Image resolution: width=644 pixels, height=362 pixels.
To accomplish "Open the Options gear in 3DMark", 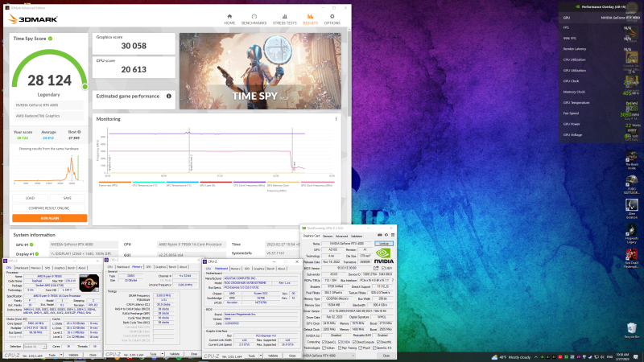I will pyautogui.click(x=332, y=19).
